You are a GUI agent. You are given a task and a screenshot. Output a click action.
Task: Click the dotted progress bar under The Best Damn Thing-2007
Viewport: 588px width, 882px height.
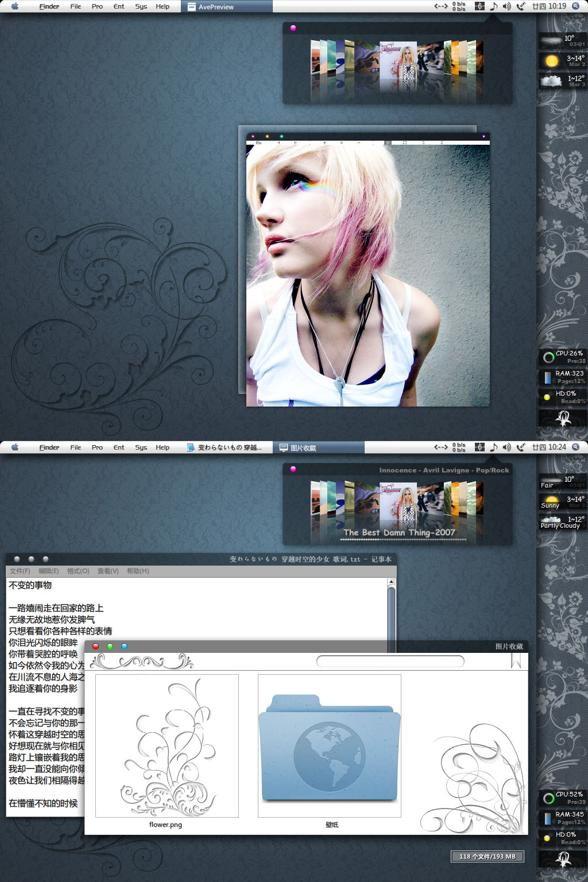[x=403, y=540]
